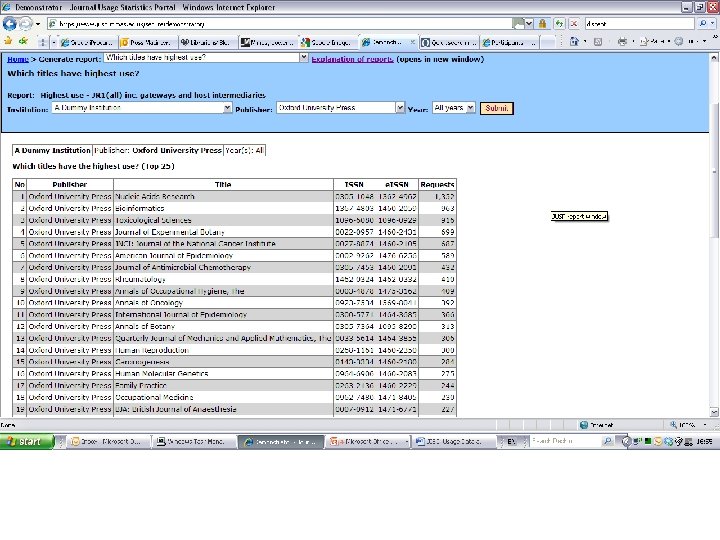720x540 pixels.
Task: Click the Feeds icon in command bar
Action: [598, 42]
